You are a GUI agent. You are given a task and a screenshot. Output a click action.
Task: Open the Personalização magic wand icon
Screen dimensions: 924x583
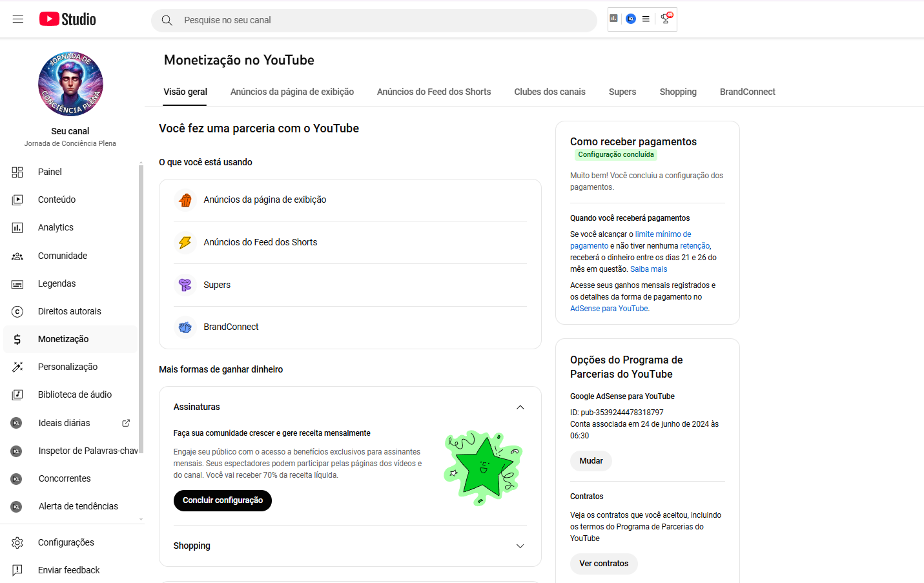[17, 367]
